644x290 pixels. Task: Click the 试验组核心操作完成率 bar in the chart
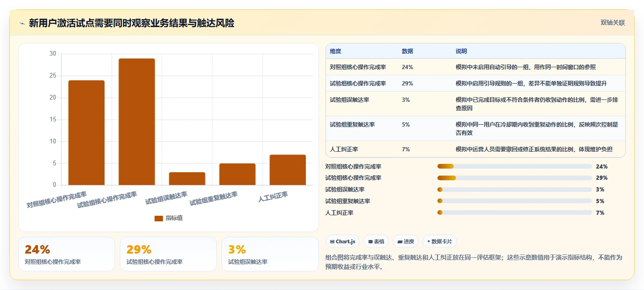pos(137,122)
